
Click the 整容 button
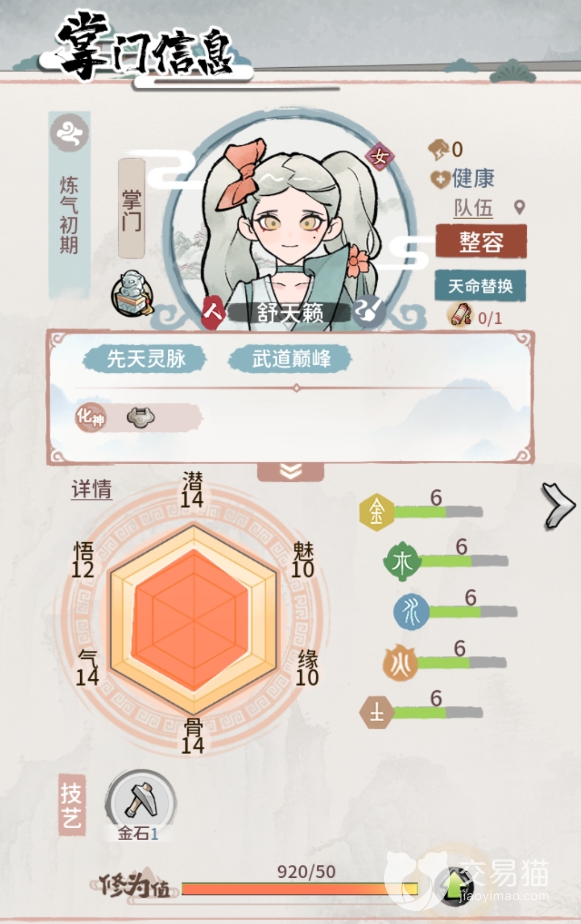(x=481, y=241)
